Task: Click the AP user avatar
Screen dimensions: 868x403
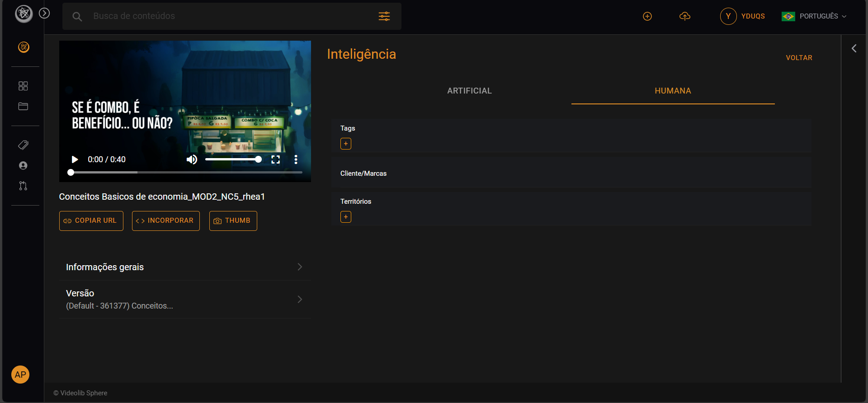Action: pos(20,375)
